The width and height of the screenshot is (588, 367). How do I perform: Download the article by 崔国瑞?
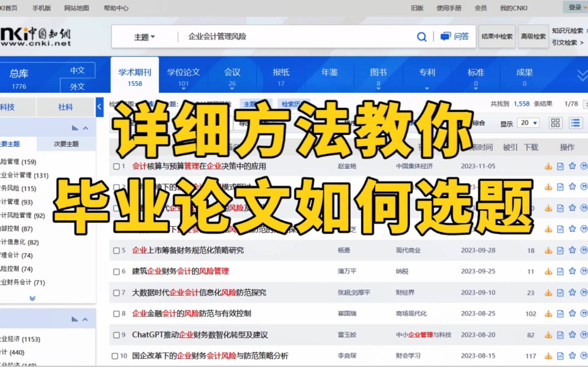pyautogui.click(x=549, y=314)
